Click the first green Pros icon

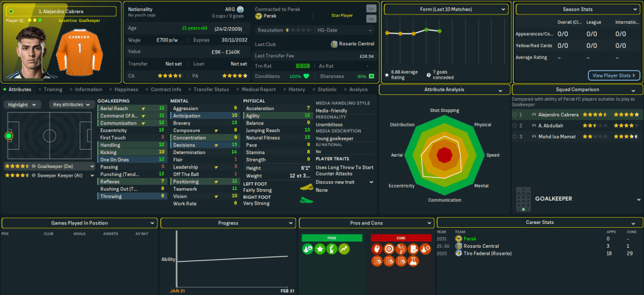[x=308, y=249]
